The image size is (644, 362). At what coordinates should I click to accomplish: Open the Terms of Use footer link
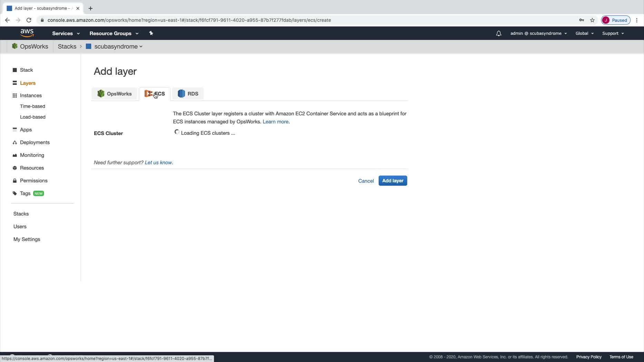coord(621,357)
